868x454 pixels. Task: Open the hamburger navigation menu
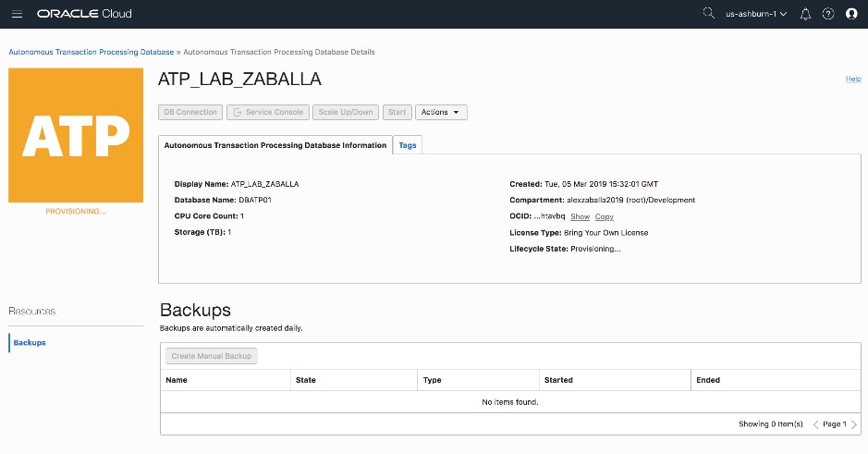[x=17, y=14]
